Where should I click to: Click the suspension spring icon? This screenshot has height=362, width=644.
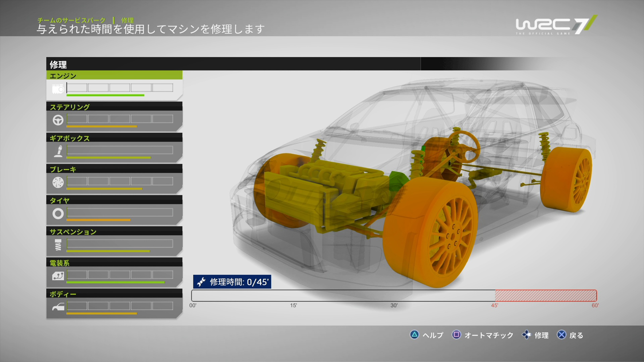coord(58,245)
